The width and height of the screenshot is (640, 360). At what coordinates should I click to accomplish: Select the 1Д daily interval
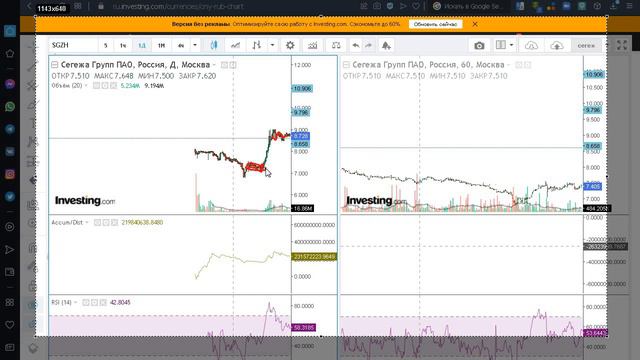pos(142,45)
